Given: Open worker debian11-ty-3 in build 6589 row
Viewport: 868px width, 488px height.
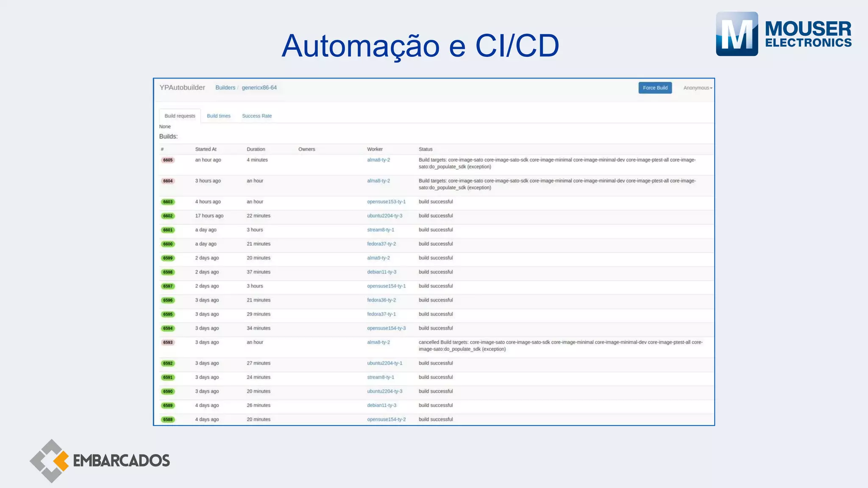Looking at the screenshot, I should pyautogui.click(x=381, y=405).
